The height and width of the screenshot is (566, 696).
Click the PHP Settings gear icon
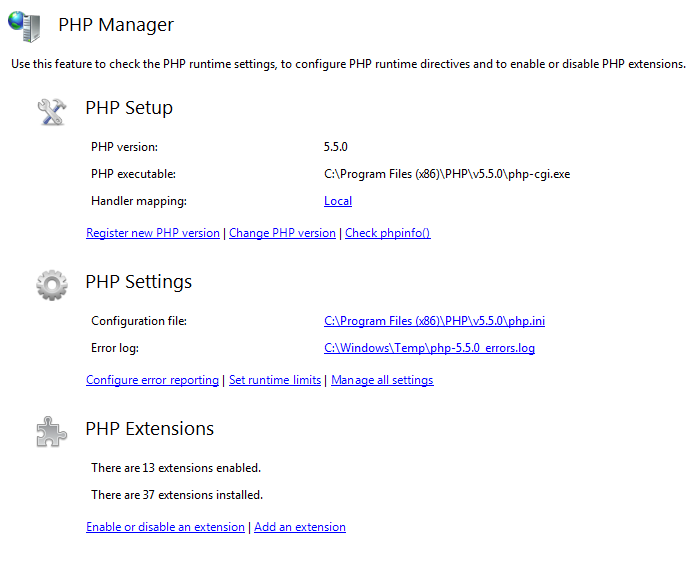tap(51, 284)
